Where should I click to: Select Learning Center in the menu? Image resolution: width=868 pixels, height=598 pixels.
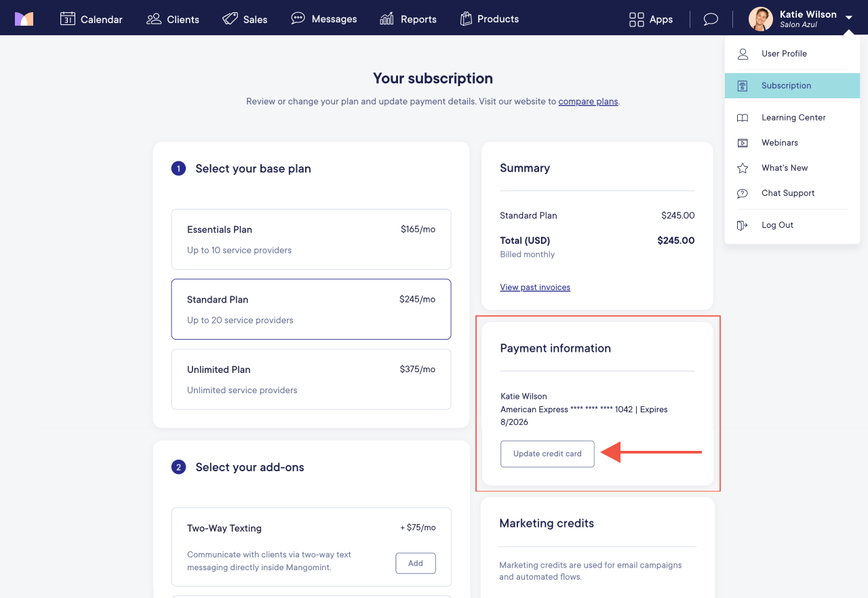(x=792, y=117)
